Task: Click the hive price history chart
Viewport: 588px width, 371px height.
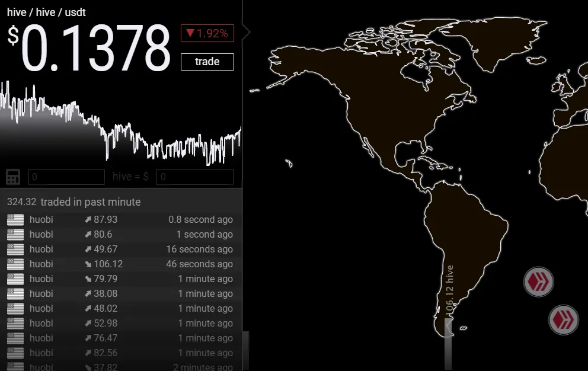Action: 121,124
